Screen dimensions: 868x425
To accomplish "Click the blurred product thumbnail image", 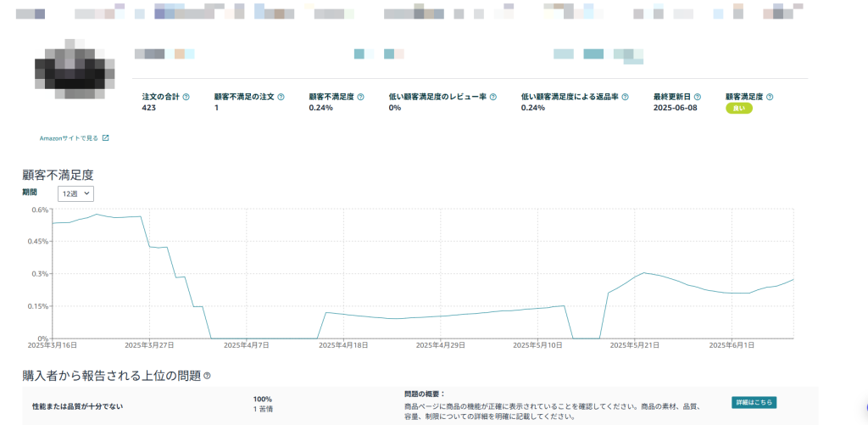I will click(x=75, y=70).
